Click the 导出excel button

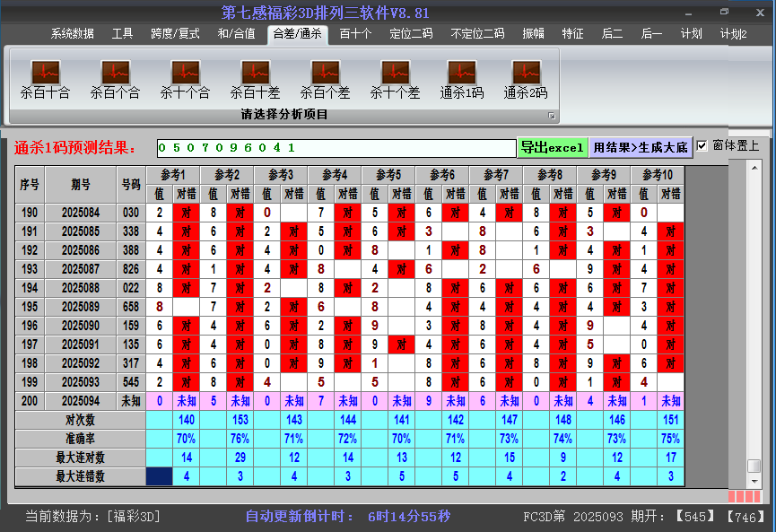click(x=552, y=147)
